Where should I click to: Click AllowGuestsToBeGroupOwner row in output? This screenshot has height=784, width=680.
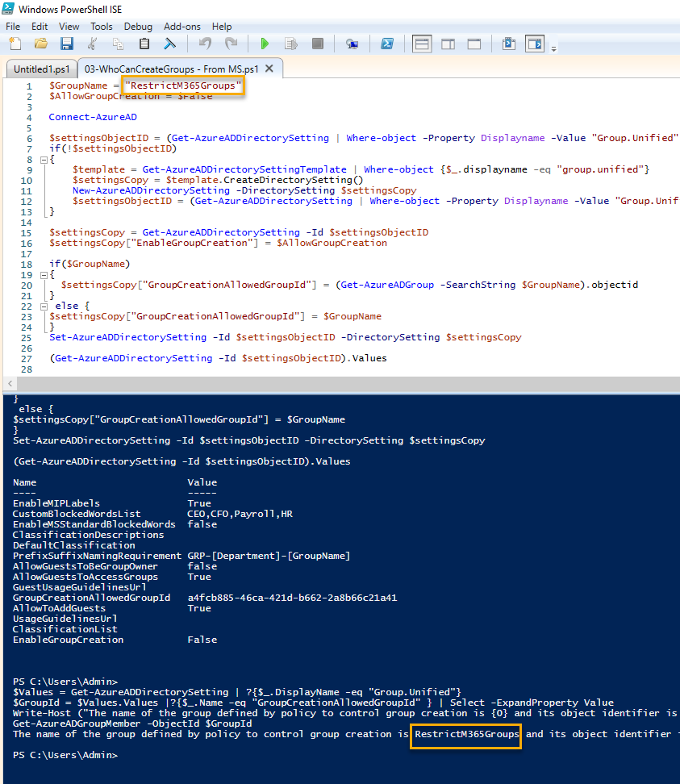coord(115,566)
